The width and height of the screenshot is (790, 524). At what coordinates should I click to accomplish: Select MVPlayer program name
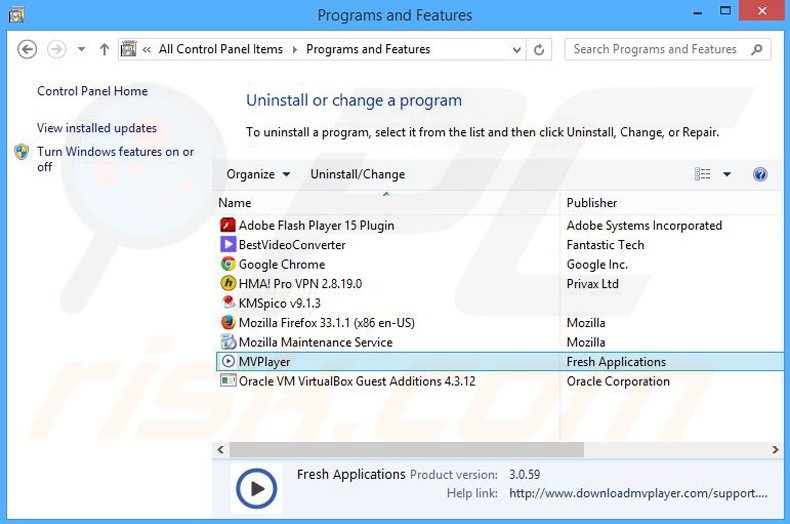[265, 362]
